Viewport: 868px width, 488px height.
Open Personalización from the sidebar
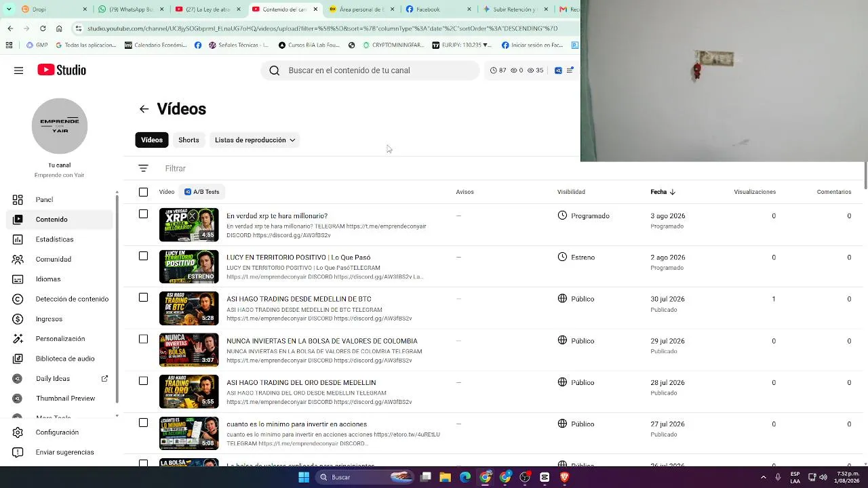click(x=60, y=339)
